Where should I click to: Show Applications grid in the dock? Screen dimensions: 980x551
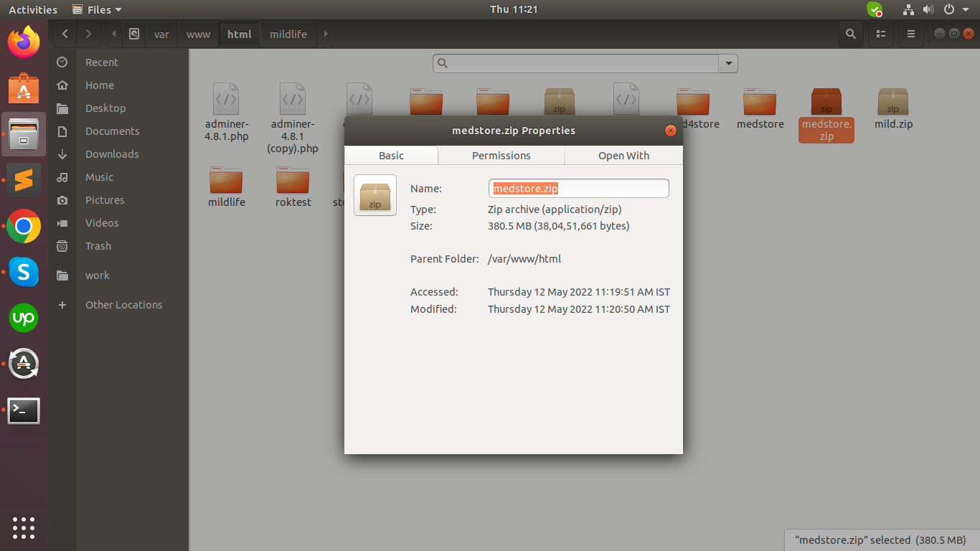tap(24, 527)
